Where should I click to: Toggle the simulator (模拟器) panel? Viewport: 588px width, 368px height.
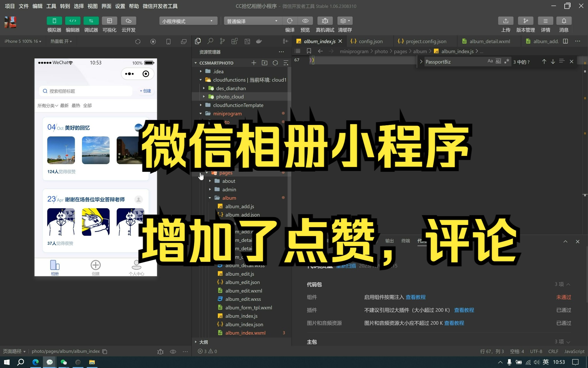54,21
